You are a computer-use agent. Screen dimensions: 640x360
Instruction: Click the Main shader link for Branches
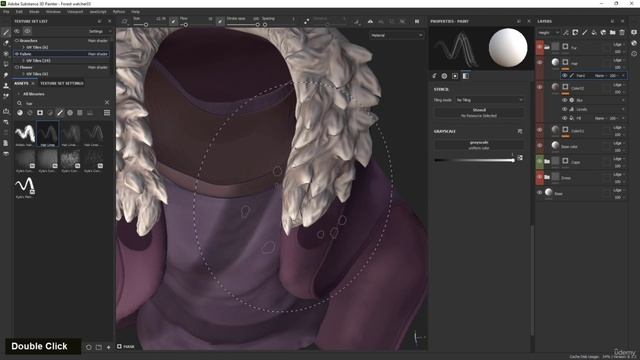[98, 41]
